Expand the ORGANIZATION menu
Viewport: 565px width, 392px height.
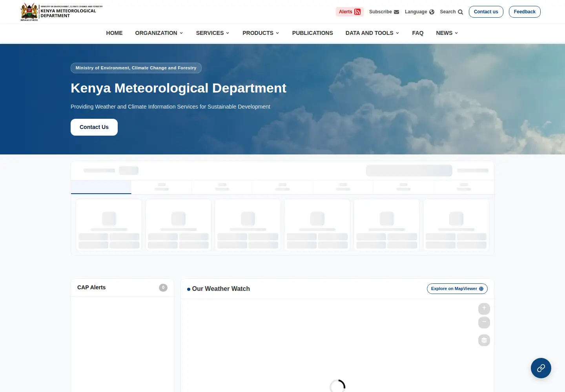(159, 33)
